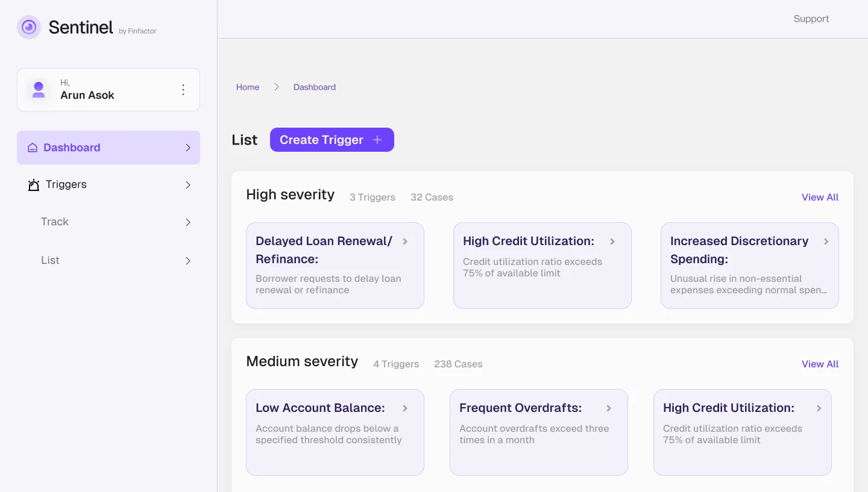Select Track in the sidebar menu
Image resolution: width=868 pixels, height=492 pixels.
[x=55, y=222]
